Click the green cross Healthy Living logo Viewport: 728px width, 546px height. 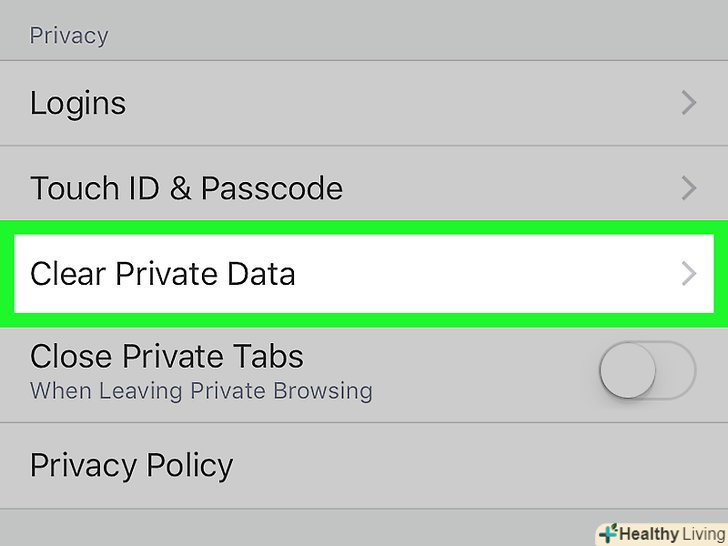pos(607,533)
